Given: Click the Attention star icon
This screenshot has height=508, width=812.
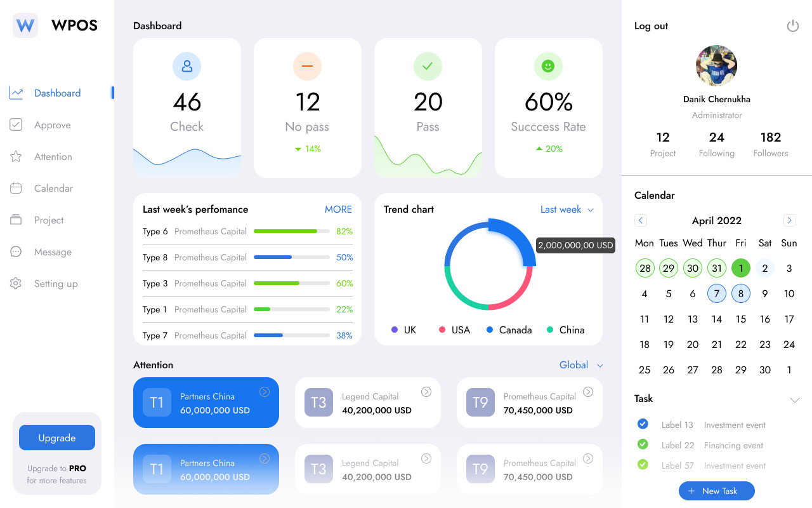Looking at the screenshot, I should click(15, 156).
